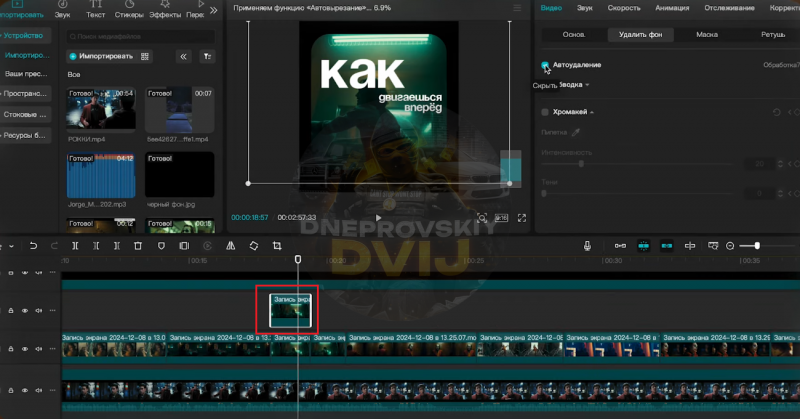Open the Эффекты tab
This screenshot has height=419, width=800.
165,10
